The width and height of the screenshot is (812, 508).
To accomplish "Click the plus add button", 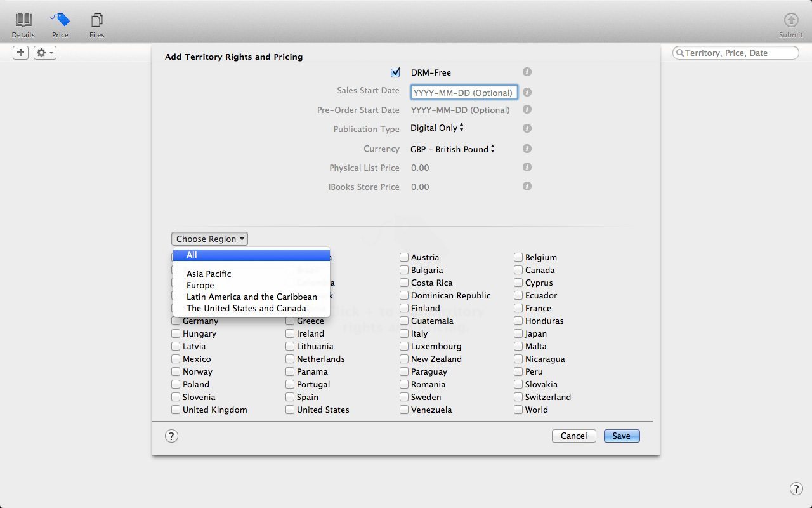I will 21,53.
